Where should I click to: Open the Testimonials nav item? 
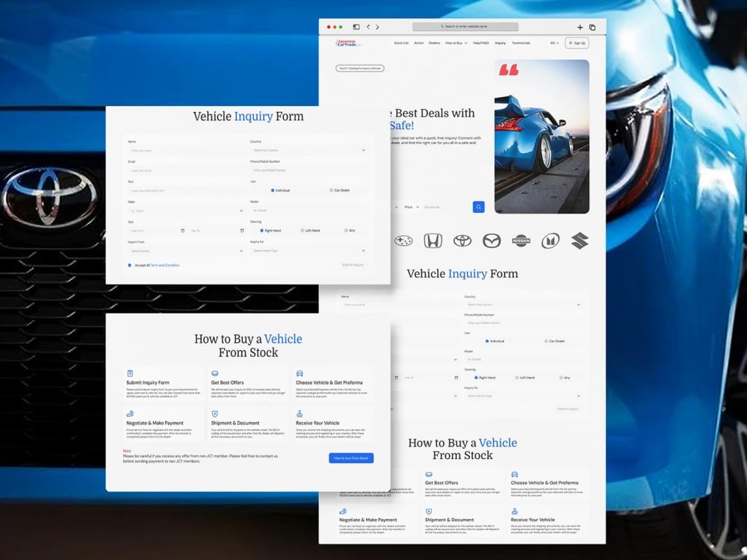(521, 43)
